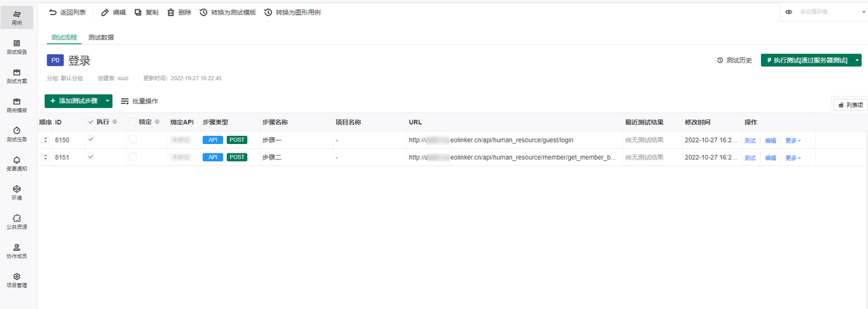Click 最近测试结果 column header

[x=644, y=122]
